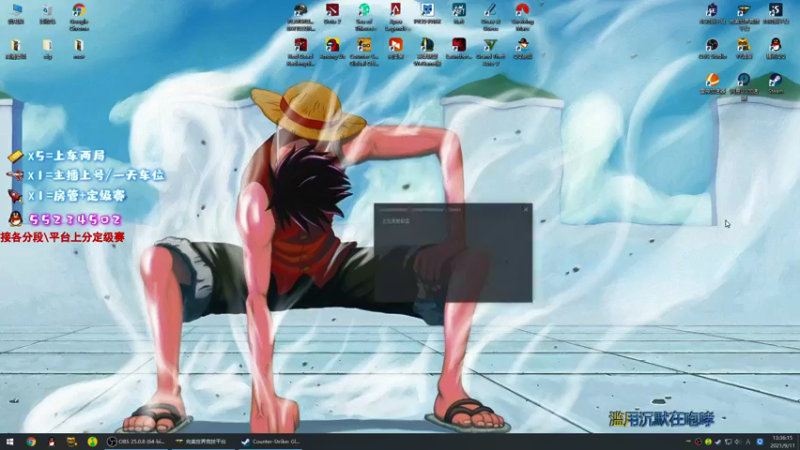Viewport: 800px width, 450px height.
Task: Open Chrome from the taskbar
Action: (x=31, y=442)
